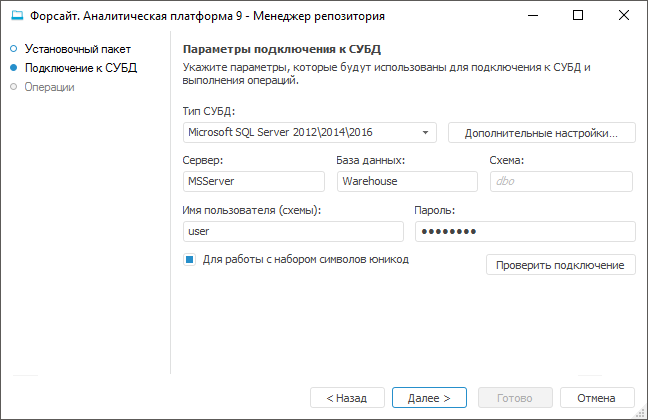
Task: Click the 'Операции' wizard step
Action: [50, 87]
